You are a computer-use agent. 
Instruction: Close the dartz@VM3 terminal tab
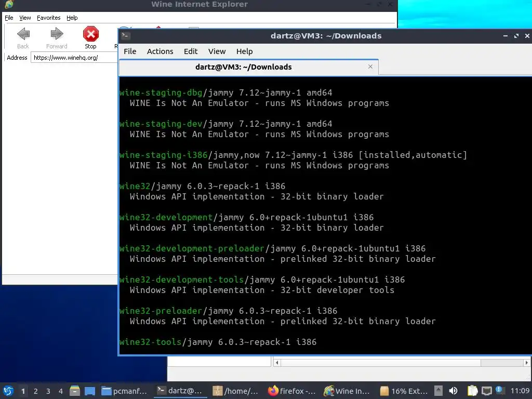pyautogui.click(x=370, y=66)
